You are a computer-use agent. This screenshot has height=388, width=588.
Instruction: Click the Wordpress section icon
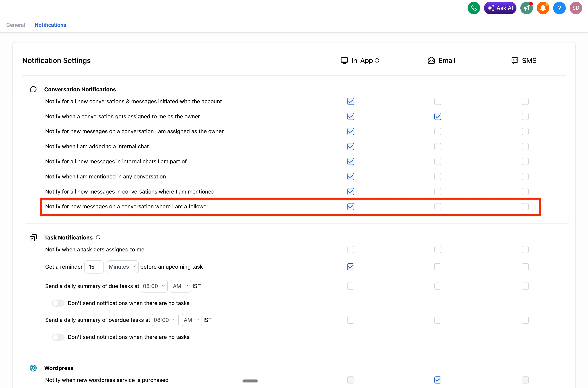click(33, 368)
